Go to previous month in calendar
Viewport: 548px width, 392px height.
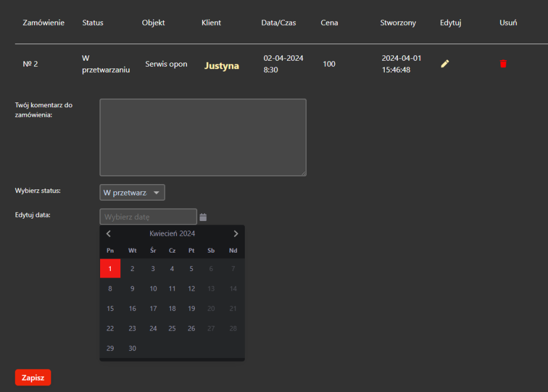tap(108, 234)
